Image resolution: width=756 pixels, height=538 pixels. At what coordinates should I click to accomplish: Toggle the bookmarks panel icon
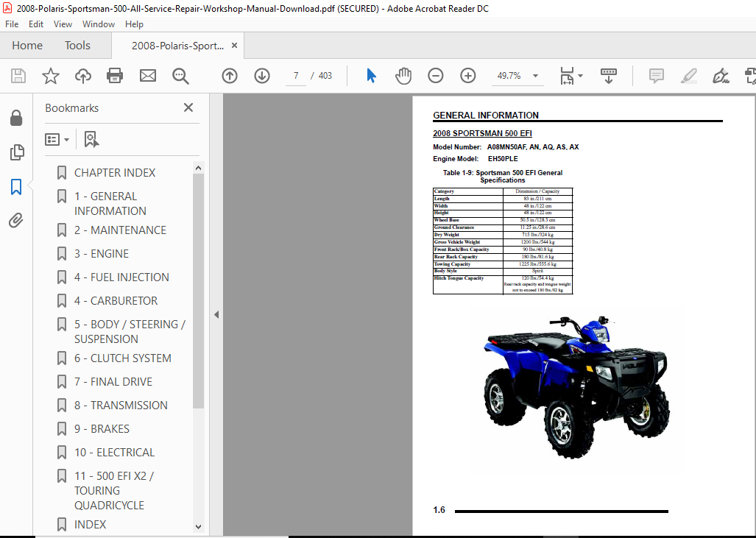tap(16, 186)
